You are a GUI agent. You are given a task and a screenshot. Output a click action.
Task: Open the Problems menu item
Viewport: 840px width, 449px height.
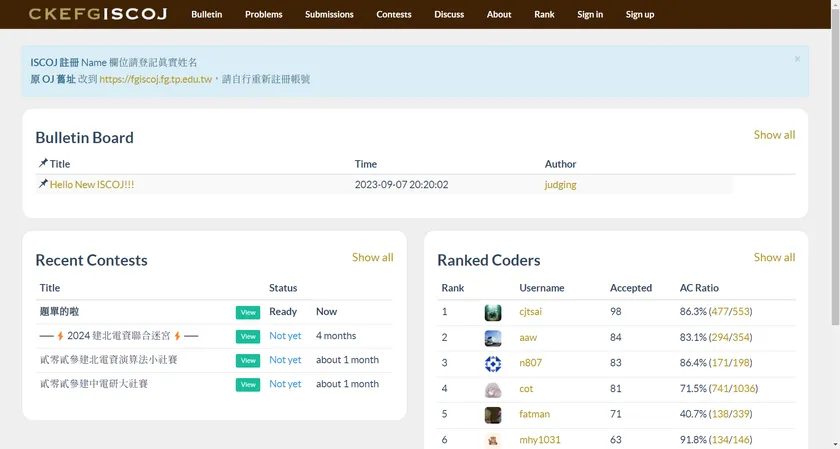click(264, 14)
